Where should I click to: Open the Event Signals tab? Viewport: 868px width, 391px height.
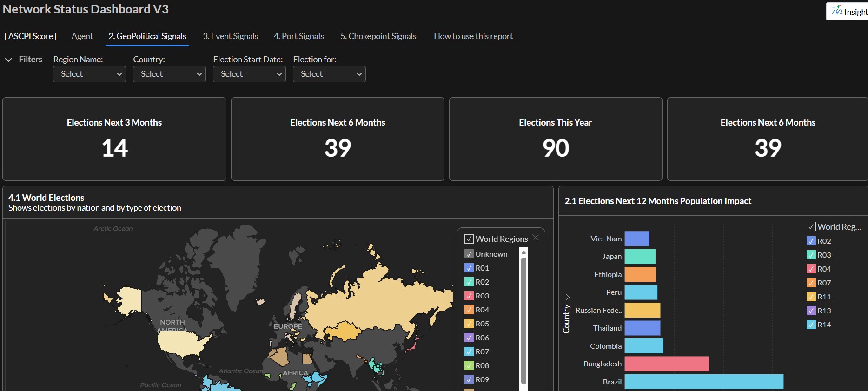click(x=230, y=36)
